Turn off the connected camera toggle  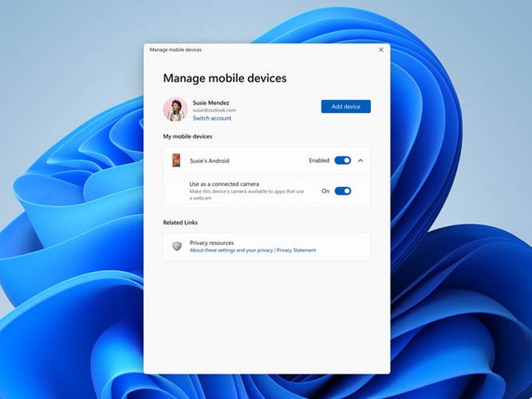coord(343,191)
